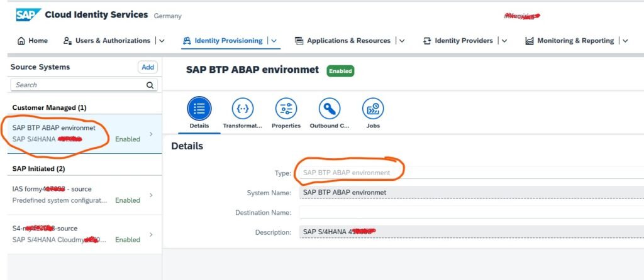Viewport: 644px width, 280px height.
Task: Select the S4 source system entry
Action: 85,234
